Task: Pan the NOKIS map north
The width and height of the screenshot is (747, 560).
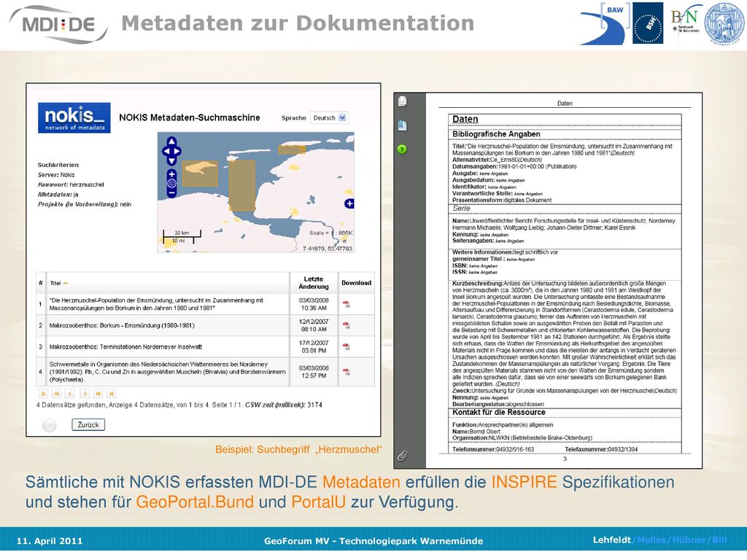Action: 171,141
